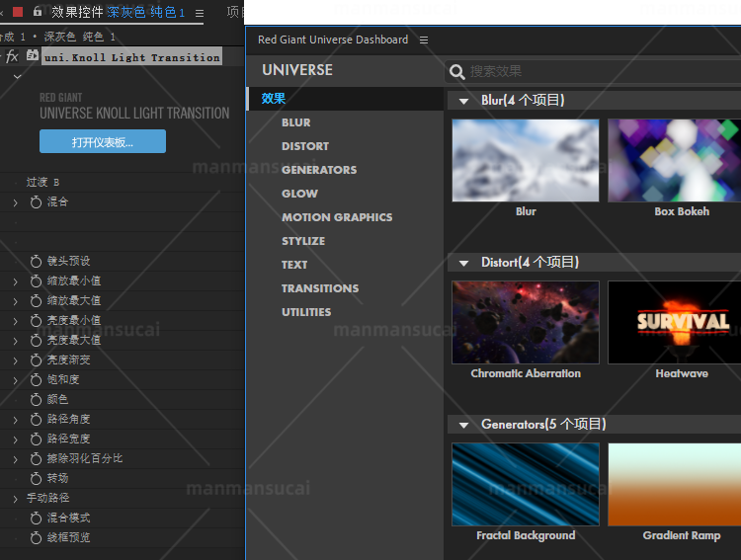This screenshot has width=741, height=560.
Task: Click the 过渡 B property label
Action: [x=43, y=183]
